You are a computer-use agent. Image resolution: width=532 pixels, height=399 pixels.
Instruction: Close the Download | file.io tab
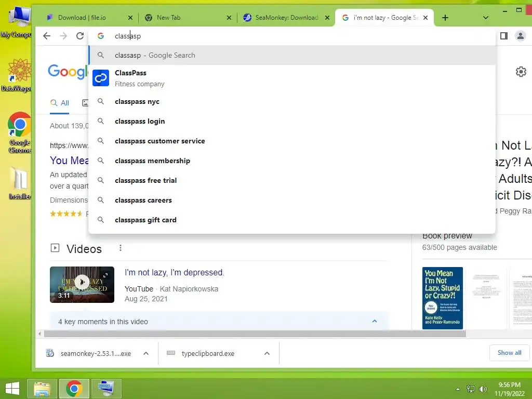point(130,18)
